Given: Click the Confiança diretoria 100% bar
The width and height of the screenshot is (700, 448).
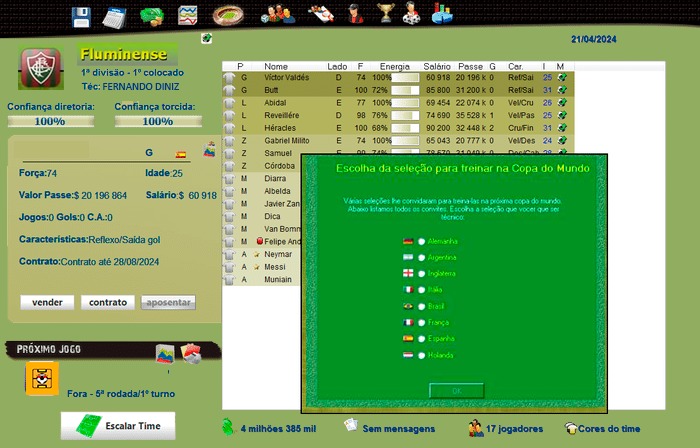Looking at the screenshot, I should coord(50,121).
